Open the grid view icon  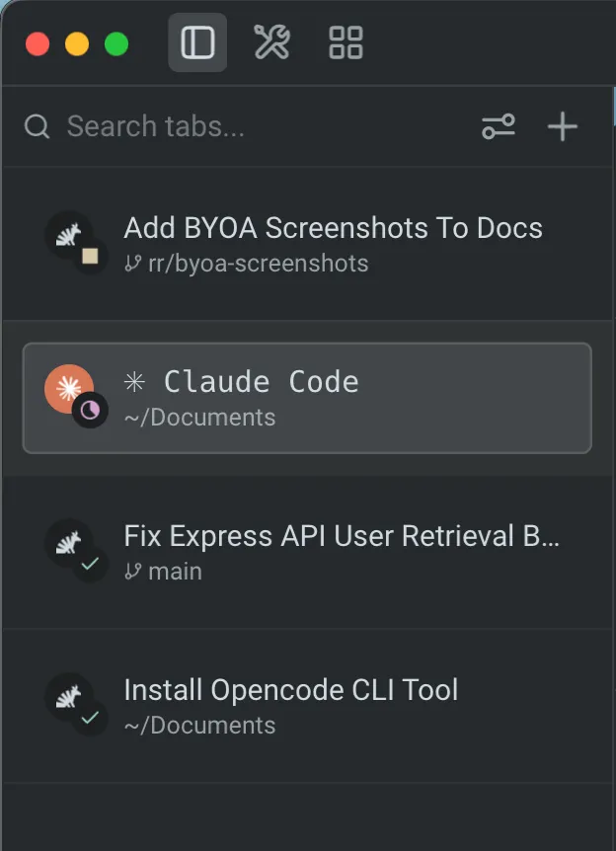point(346,42)
